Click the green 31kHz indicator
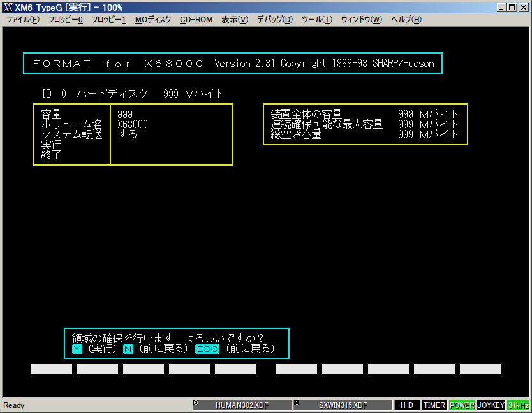Image resolution: width=532 pixels, height=413 pixels. coord(519,405)
